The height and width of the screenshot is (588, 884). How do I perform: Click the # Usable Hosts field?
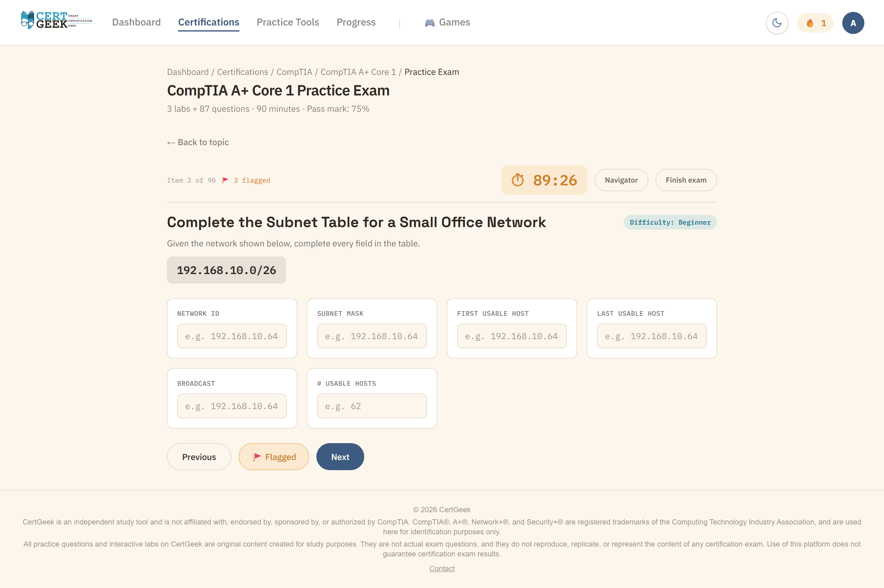pyautogui.click(x=372, y=406)
